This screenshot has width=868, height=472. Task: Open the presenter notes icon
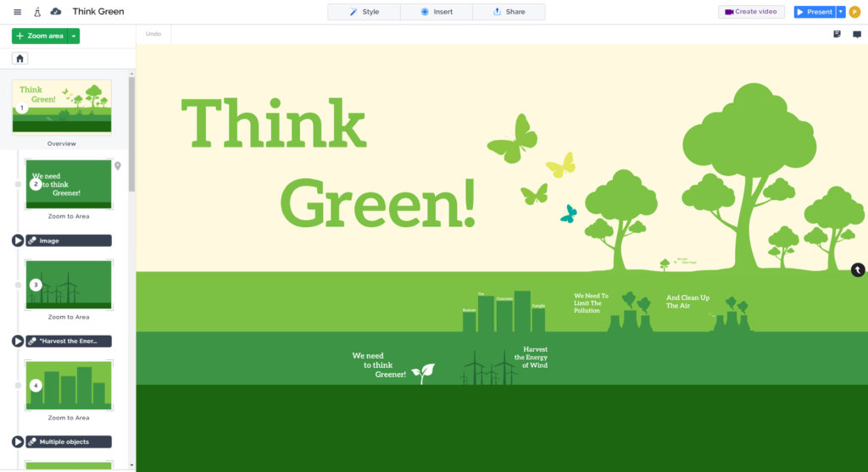[x=837, y=35]
